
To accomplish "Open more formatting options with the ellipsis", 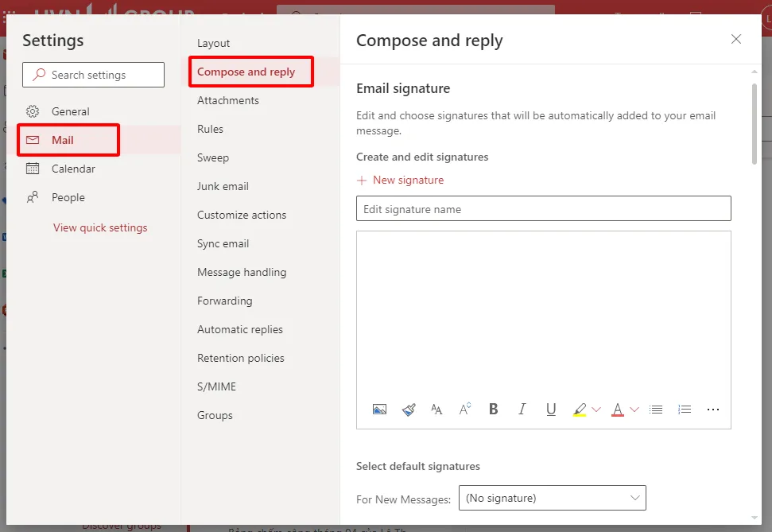I will [712, 409].
